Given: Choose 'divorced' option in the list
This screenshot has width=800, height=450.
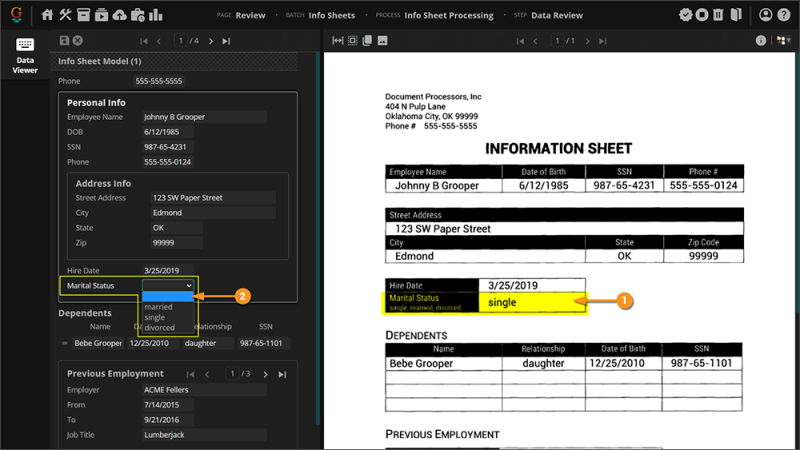Looking at the screenshot, I should coord(159,327).
